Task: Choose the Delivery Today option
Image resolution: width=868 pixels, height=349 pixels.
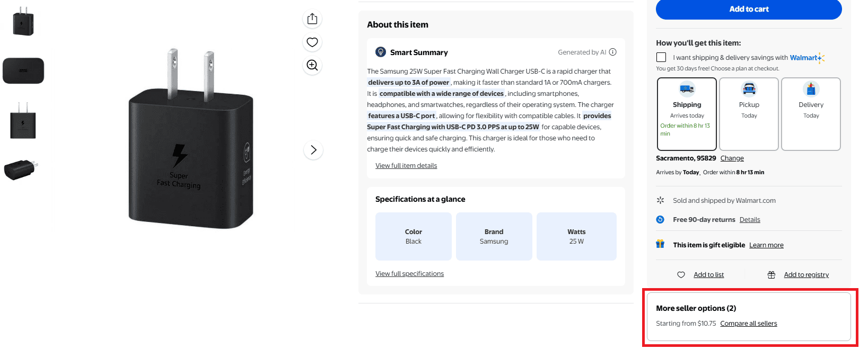Action: tap(811, 114)
